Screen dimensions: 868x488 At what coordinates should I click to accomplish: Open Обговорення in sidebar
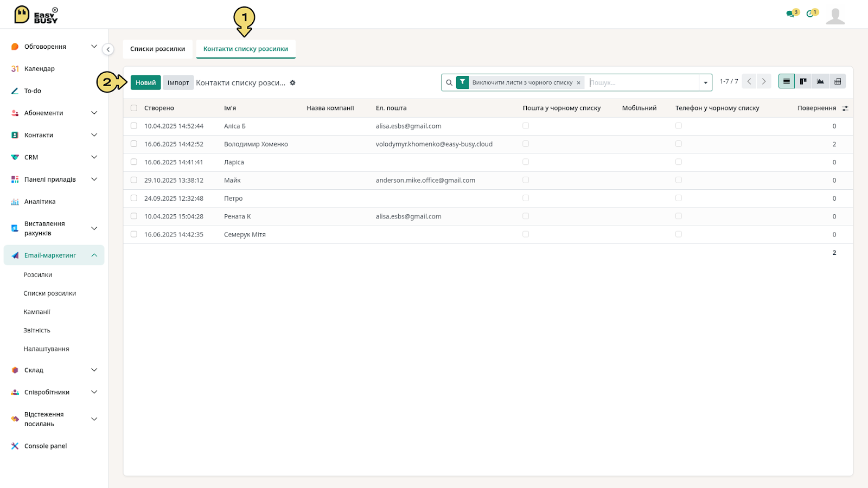point(45,47)
